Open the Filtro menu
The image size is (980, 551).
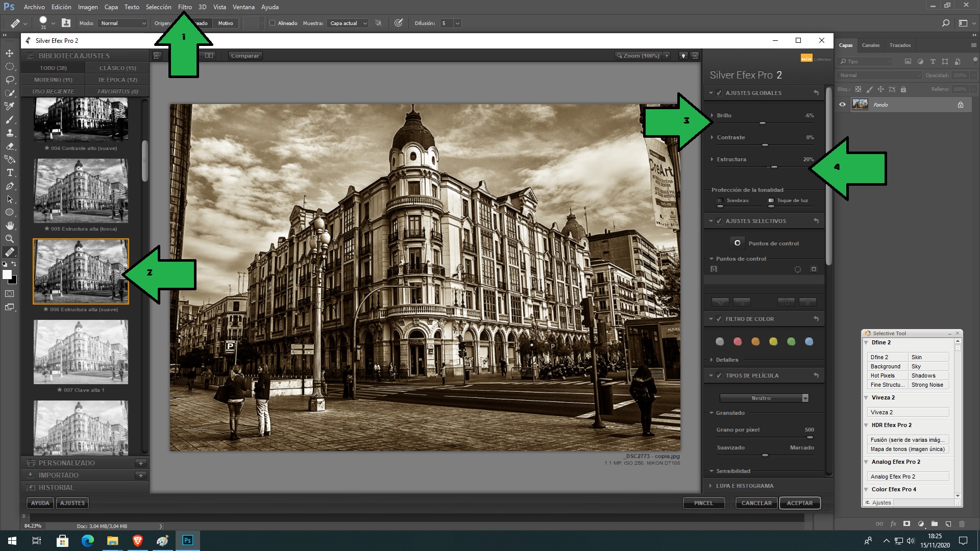point(185,7)
